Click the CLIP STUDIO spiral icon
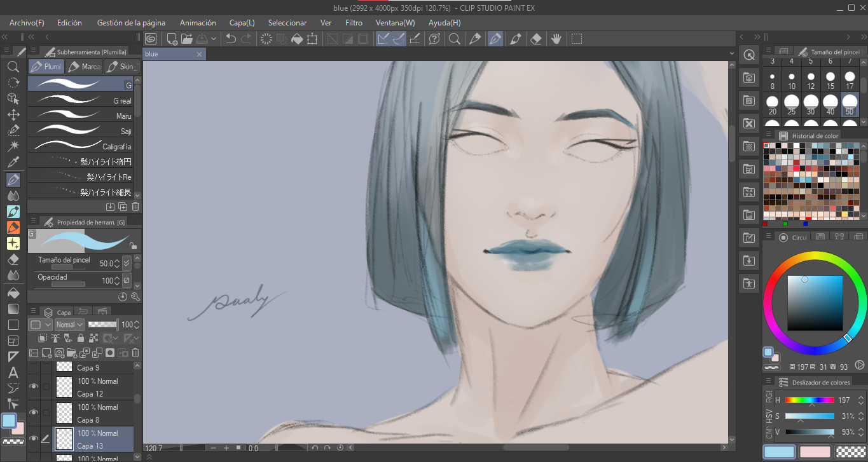This screenshot has width=868, height=462. (151, 39)
